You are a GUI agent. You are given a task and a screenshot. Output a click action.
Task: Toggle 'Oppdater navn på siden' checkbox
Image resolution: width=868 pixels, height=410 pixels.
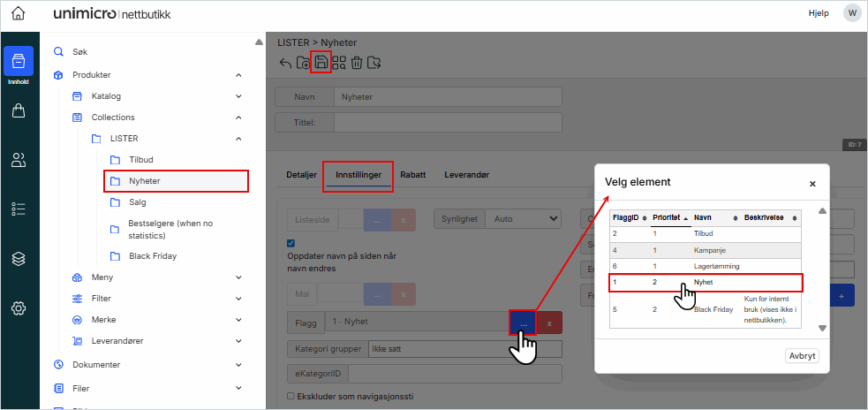(x=291, y=243)
